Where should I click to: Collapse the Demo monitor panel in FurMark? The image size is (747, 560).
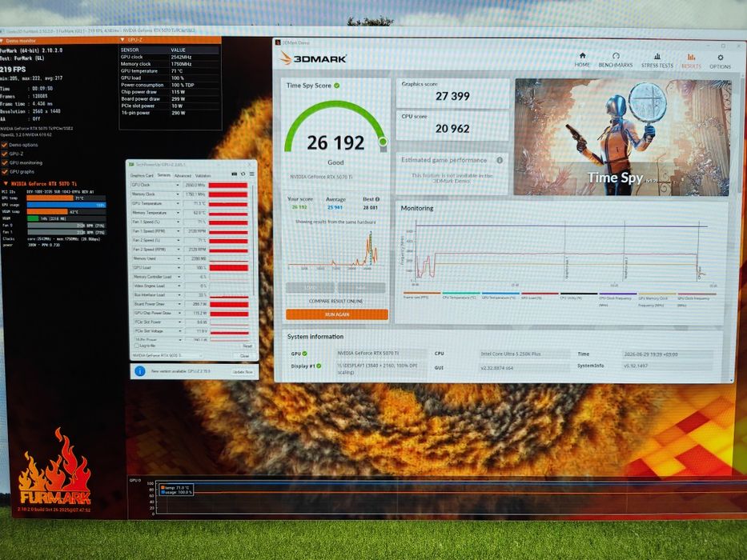(x=2, y=41)
